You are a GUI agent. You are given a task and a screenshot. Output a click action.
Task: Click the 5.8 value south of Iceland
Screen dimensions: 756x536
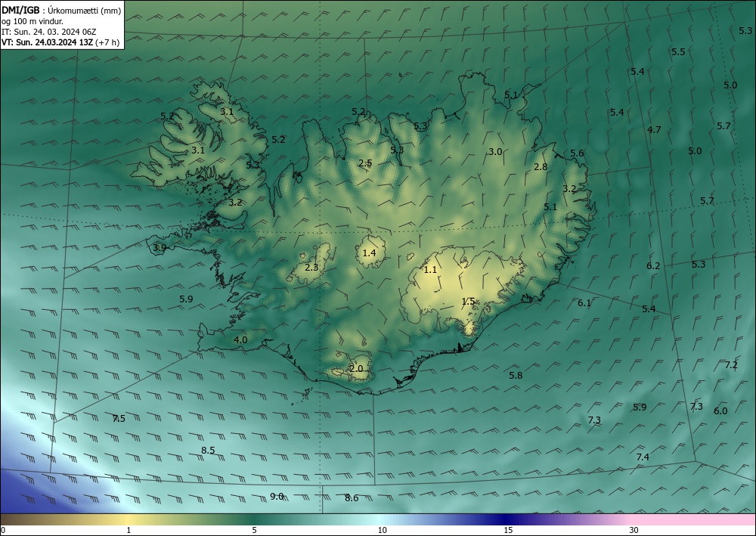pyautogui.click(x=516, y=376)
